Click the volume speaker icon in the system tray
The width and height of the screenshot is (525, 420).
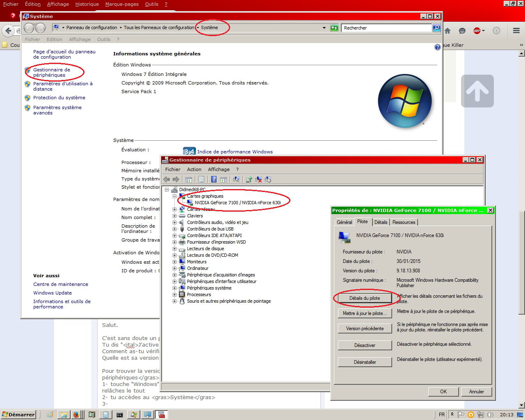(490, 415)
